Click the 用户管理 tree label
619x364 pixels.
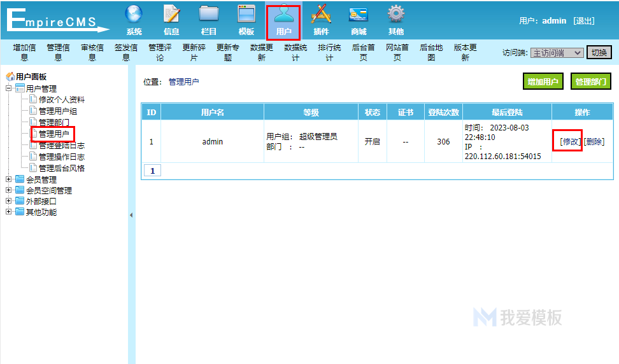(41, 88)
